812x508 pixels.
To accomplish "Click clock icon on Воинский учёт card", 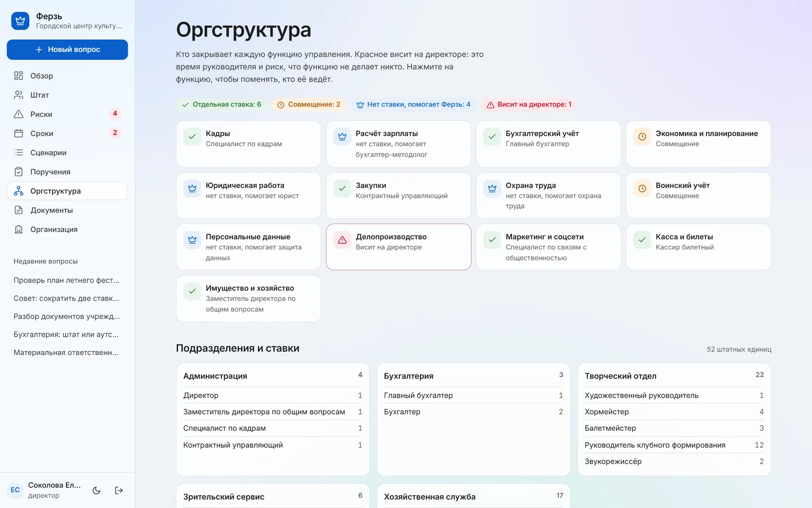I will (642, 188).
